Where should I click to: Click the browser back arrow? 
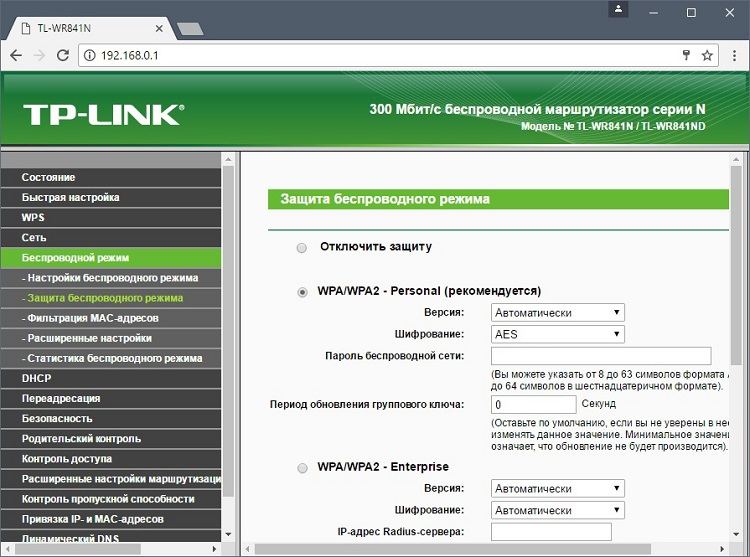[16, 56]
